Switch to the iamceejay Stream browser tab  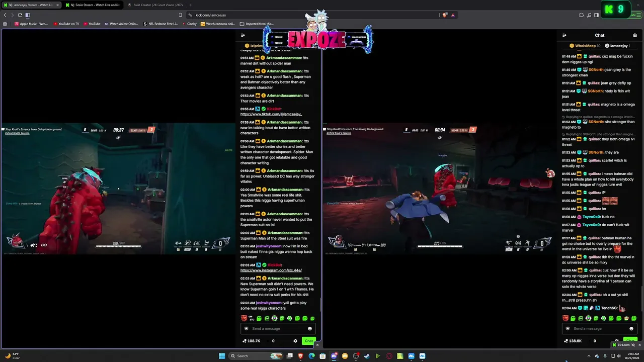(x=30, y=5)
